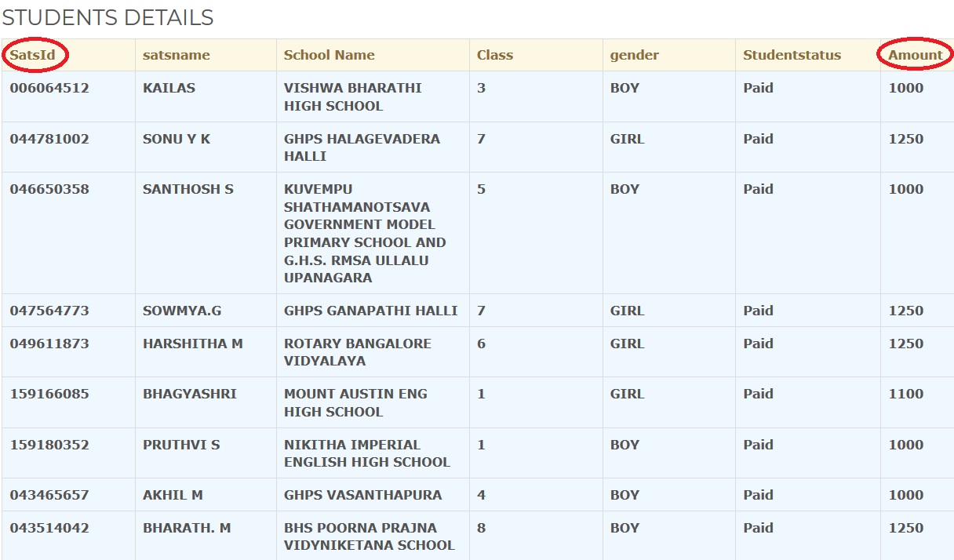
Task: Click amount 1100 in BHAGYASHRI row
Action: click(906, 394)
